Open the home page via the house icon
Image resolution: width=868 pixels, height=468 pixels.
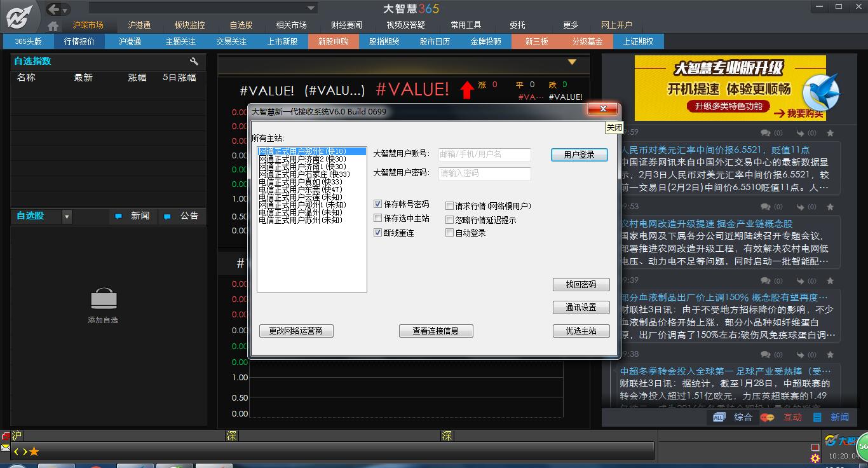click(x=53, y=26)
